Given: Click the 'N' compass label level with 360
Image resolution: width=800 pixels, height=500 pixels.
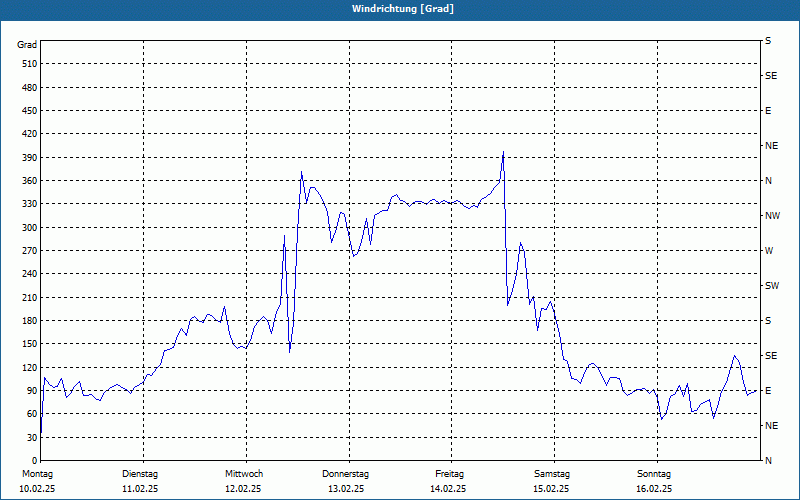Looking at the screenshot, I should click(768, 181).
